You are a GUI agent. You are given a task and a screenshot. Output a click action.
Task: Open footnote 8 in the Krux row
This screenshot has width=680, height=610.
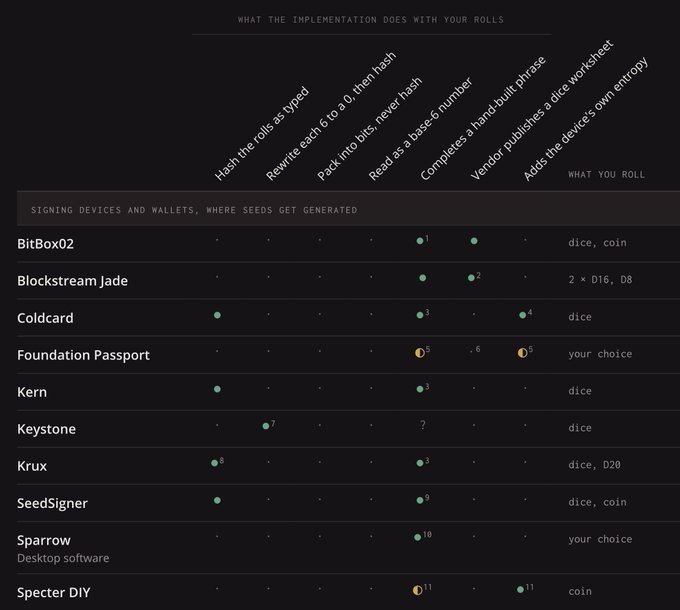(222, 460)
